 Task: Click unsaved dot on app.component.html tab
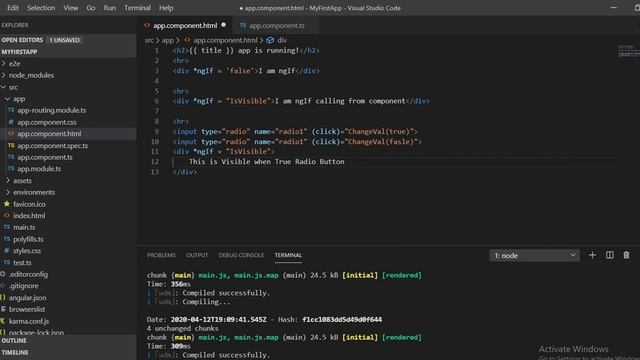click(x=224, y=25)
